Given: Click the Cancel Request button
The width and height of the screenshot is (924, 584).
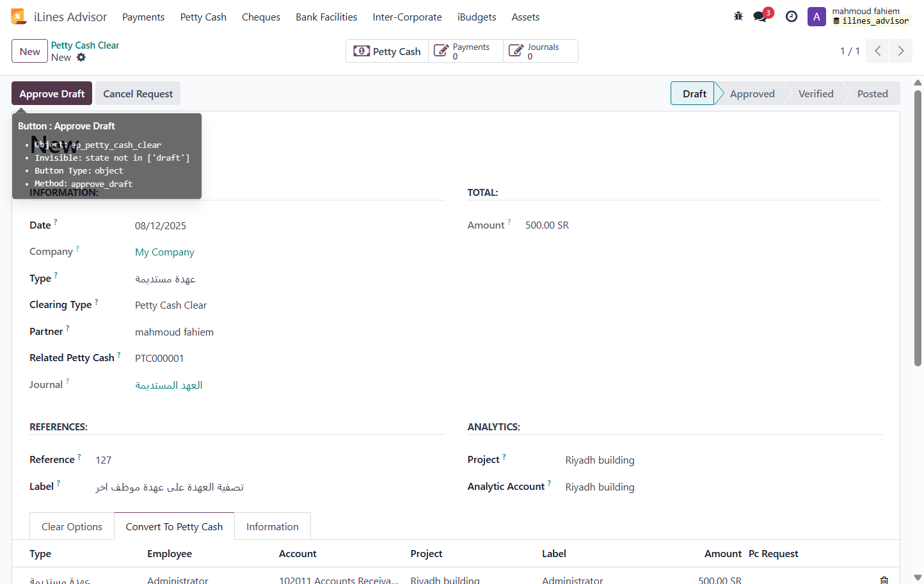Looking at the screenshot, I should pos(138,93).
